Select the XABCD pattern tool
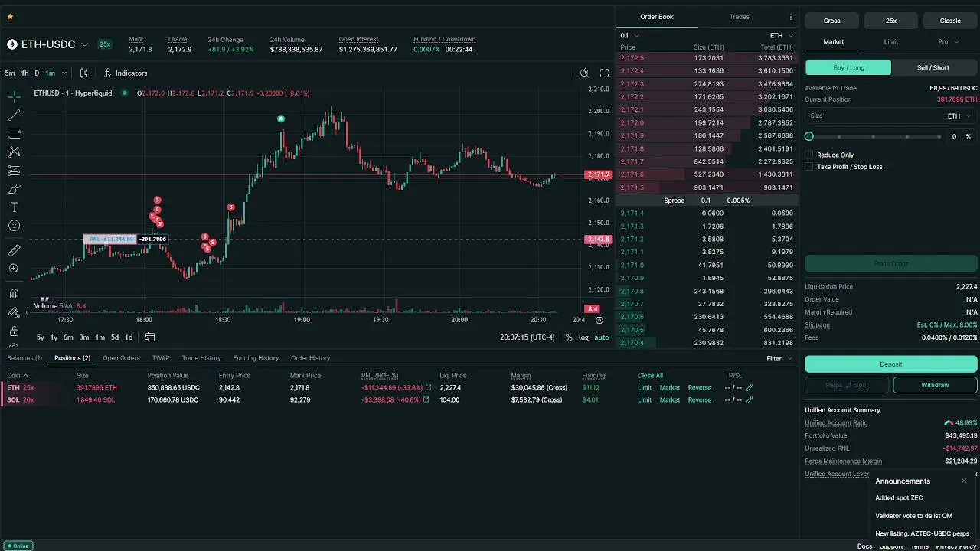 [14, 152]
